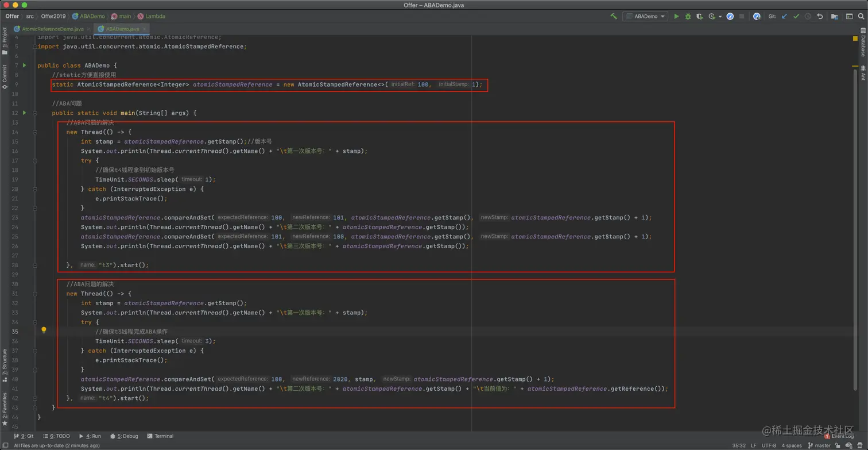Change line separator LF
This screenshot has height=450, width=868.
pyautogui.click(x=754, y=445)
